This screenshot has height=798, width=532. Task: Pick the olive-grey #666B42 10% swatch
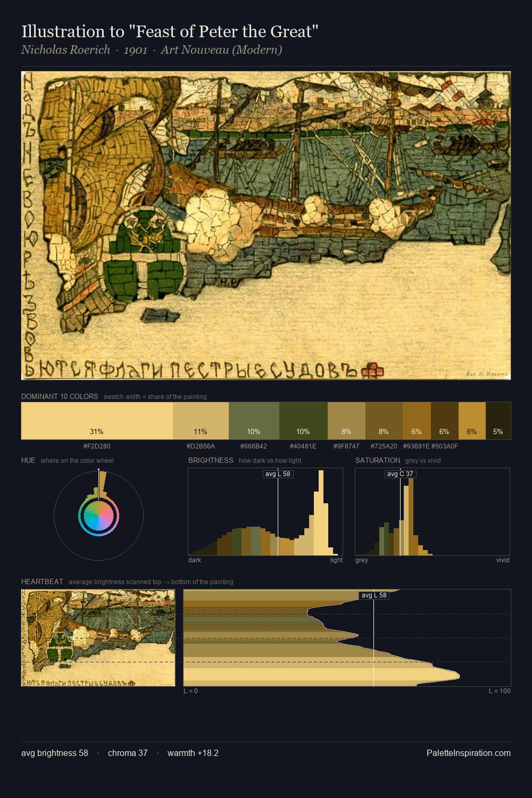pos(254,421)
